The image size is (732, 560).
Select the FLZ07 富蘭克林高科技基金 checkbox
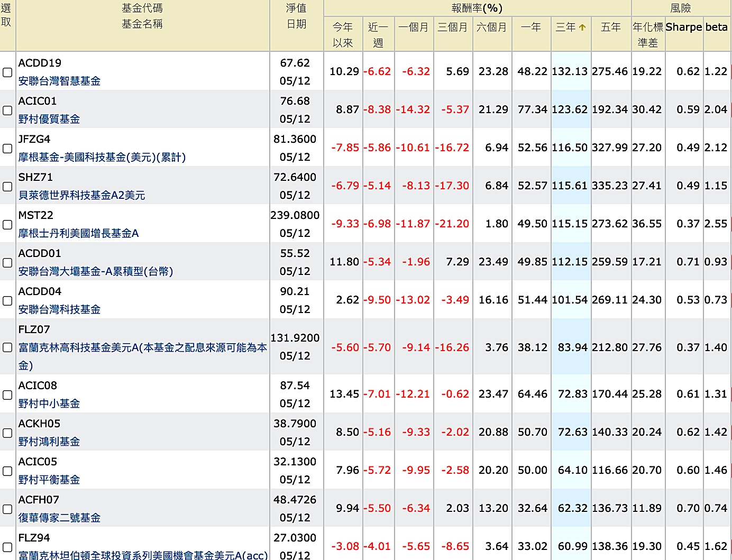point(7,347)
